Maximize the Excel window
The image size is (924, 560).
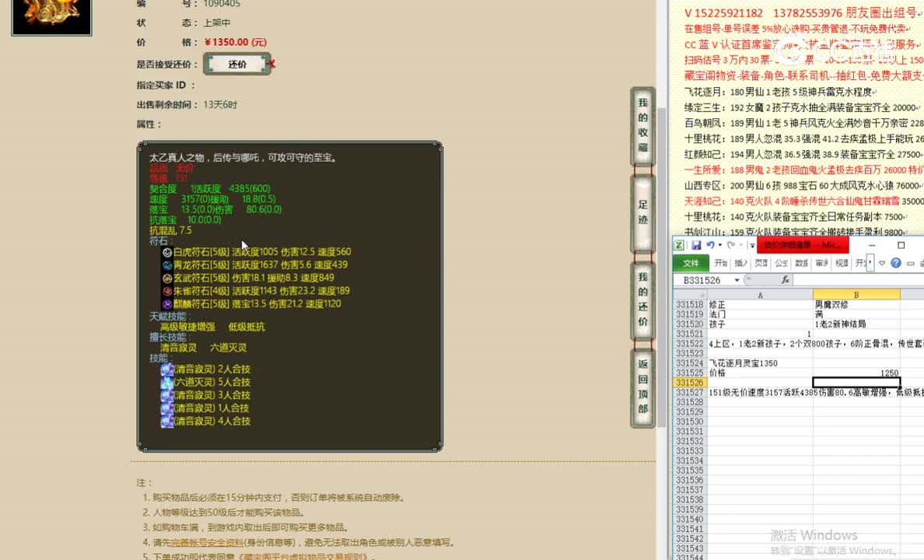tap(901, 245)
